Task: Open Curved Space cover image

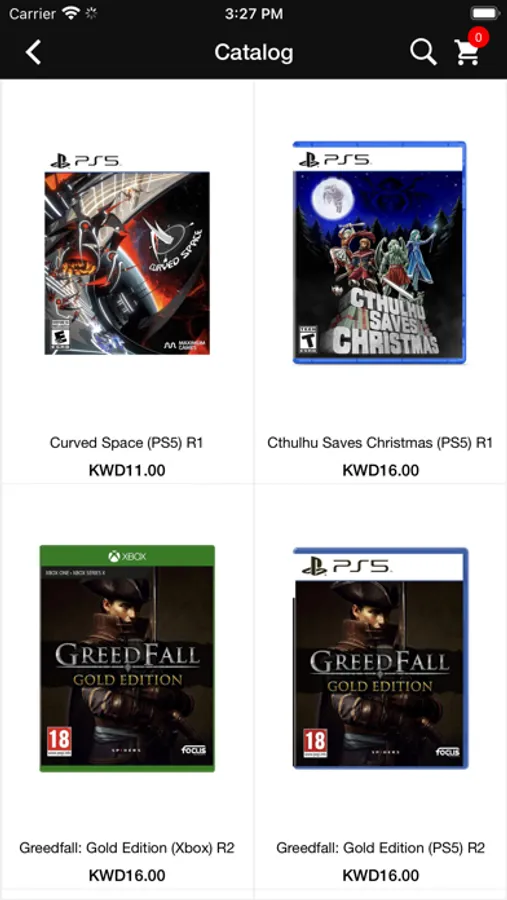Action: tap(127, 254)
